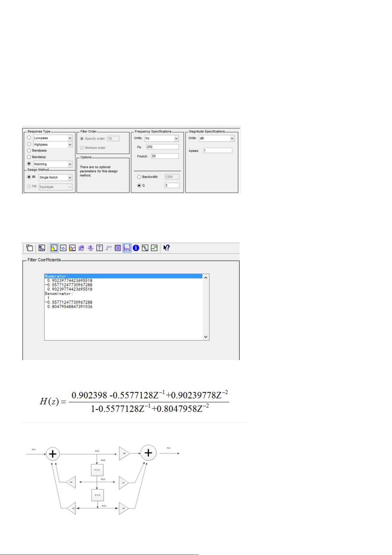This screenshot has width=392, height=555.
Task: Show the Phase Response plot
Action: click(63, 248)
